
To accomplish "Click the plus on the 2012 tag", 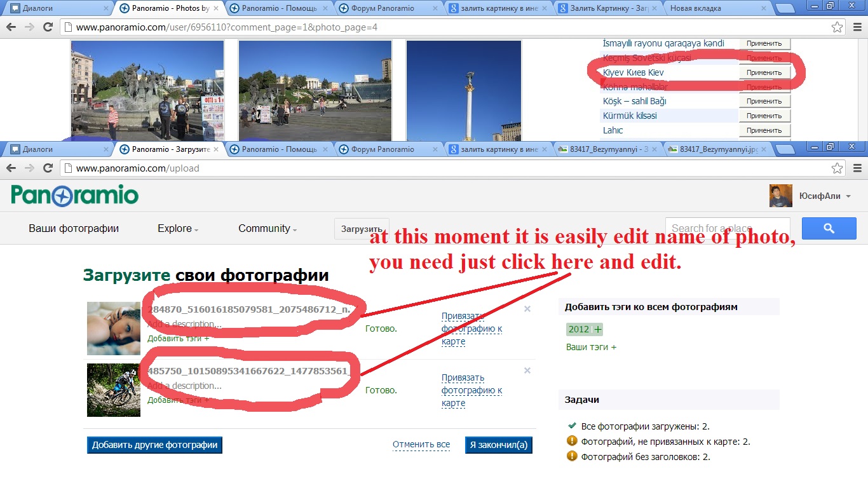I will [597, 329].
